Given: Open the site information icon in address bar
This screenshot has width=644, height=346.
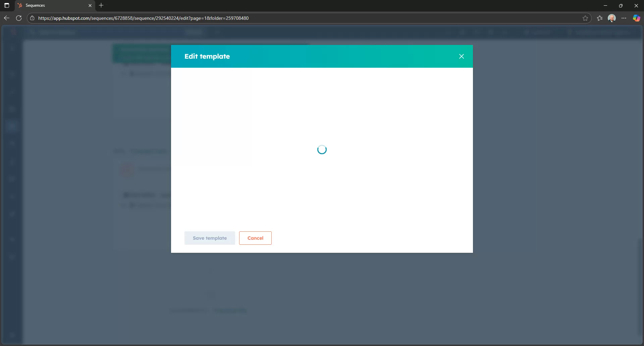Looking at the screenshot, I should coord(32,18).
